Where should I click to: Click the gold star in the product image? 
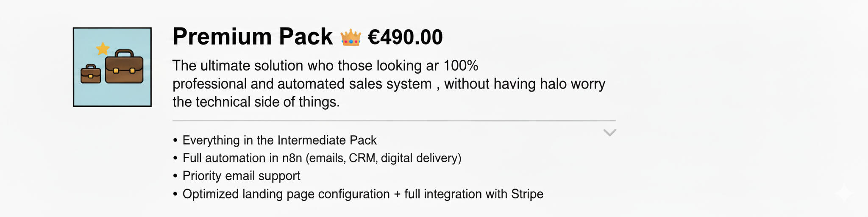103,49
